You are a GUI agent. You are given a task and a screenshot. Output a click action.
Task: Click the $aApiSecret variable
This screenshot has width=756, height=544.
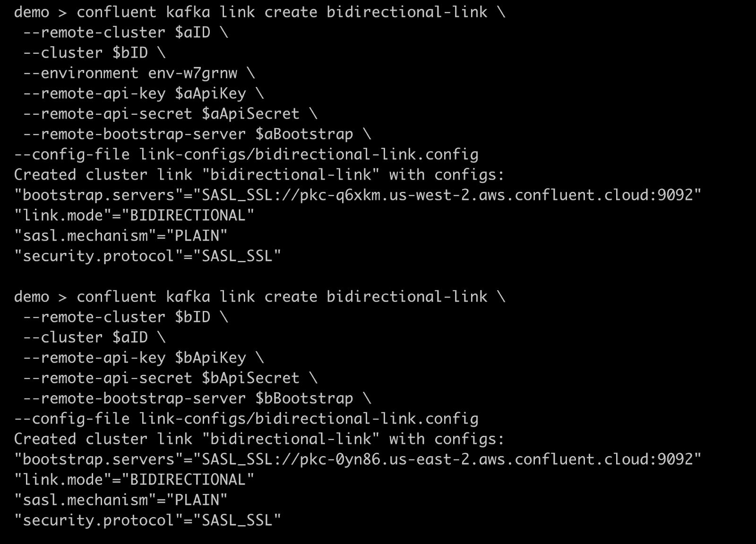point(250,114)
